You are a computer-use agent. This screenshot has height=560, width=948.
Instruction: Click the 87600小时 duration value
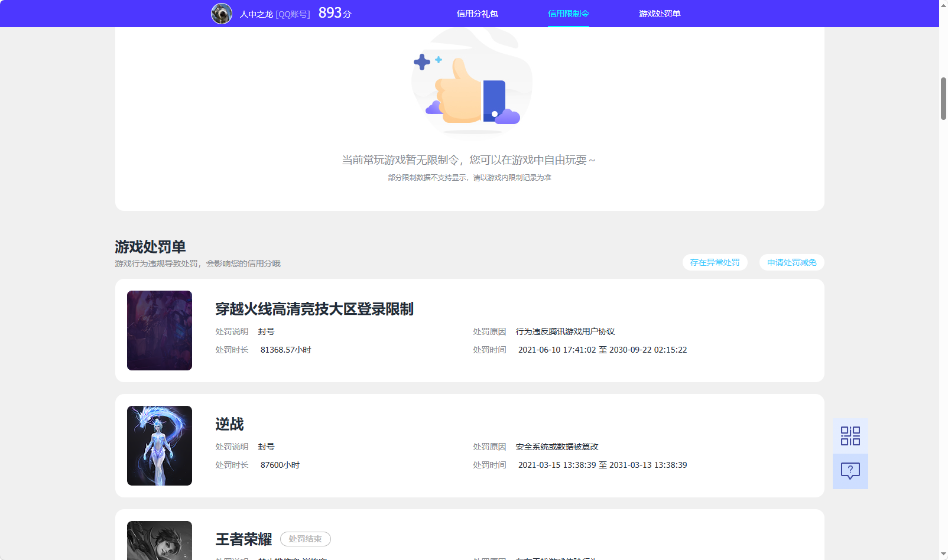coord(280,465)
